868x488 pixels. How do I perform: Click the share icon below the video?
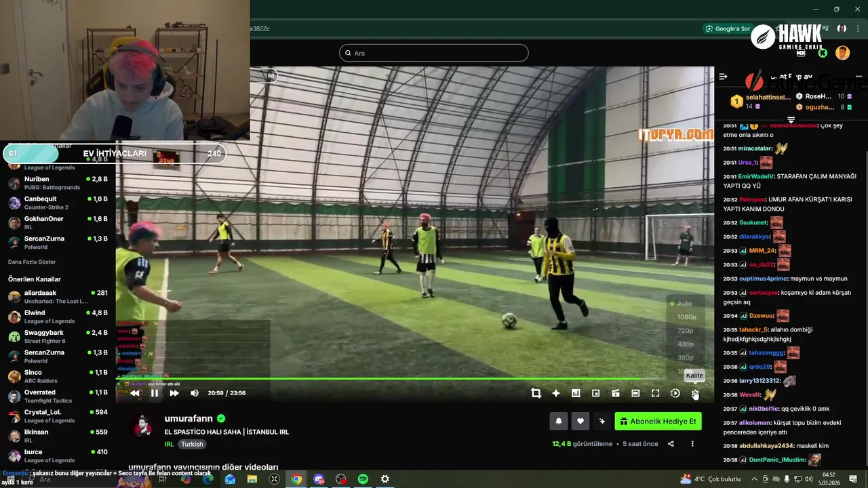click(671, 444)
